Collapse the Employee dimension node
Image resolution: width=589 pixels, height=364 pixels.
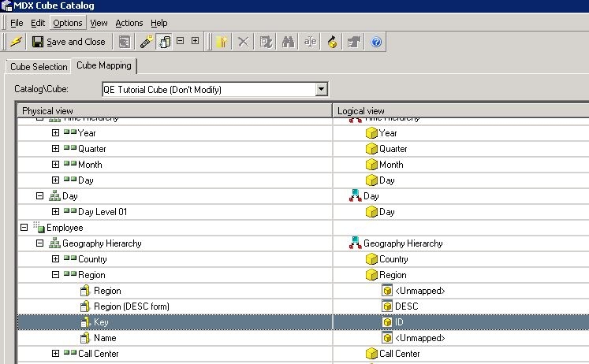coord(24,228)
